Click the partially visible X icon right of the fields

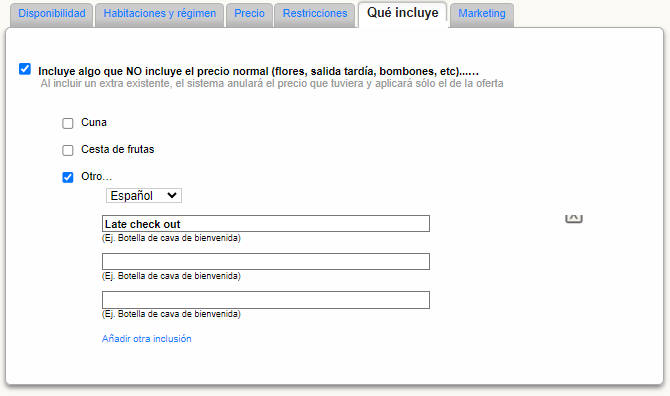(x=574, y=218)
